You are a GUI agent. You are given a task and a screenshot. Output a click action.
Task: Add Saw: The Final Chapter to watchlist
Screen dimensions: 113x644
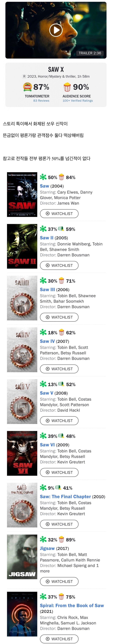[59, 524]
